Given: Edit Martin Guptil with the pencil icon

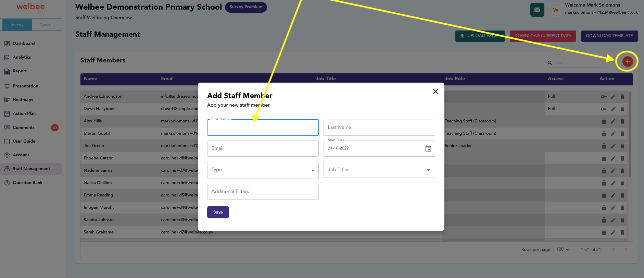Looking at the screenshot, I should (x=613, y=134).
